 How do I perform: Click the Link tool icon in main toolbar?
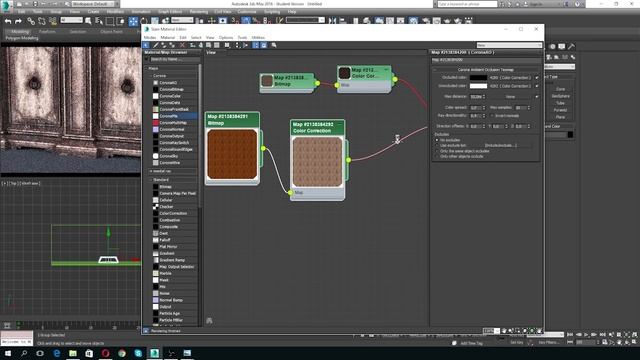coord(31,21)
